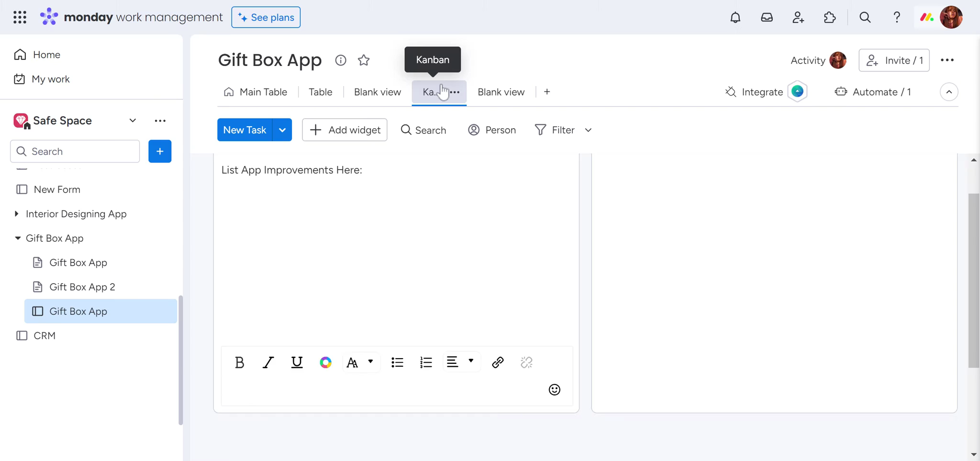Insert a bulleted list
The image size is (980, 461).
[397, 362]
